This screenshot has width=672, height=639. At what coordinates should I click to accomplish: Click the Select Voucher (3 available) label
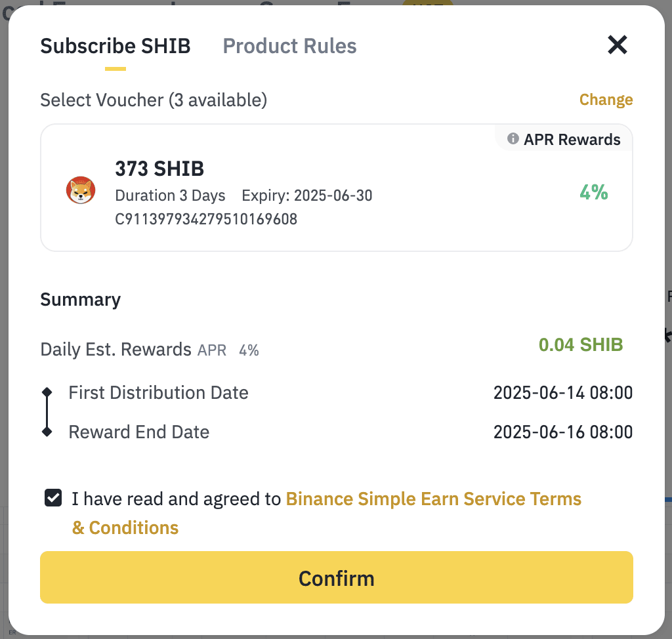tap(154, 100)
